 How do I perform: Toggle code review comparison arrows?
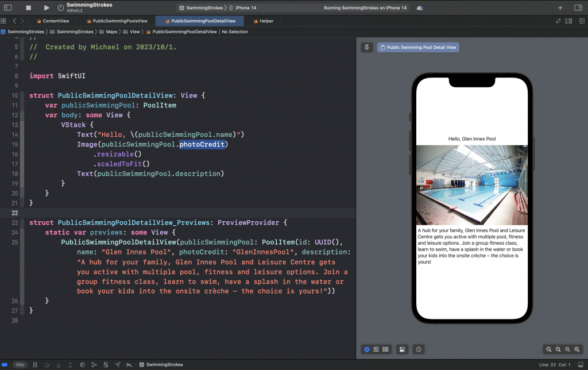click(558, 21)
